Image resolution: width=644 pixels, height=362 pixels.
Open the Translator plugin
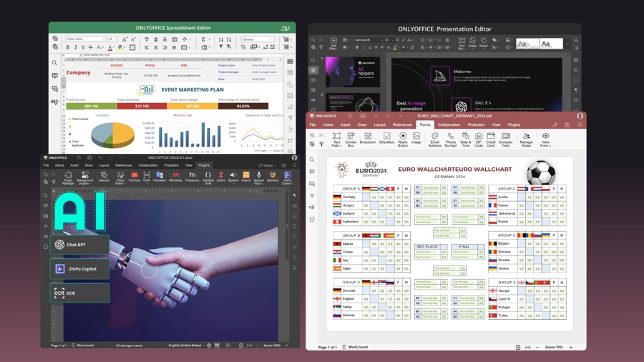160,177
